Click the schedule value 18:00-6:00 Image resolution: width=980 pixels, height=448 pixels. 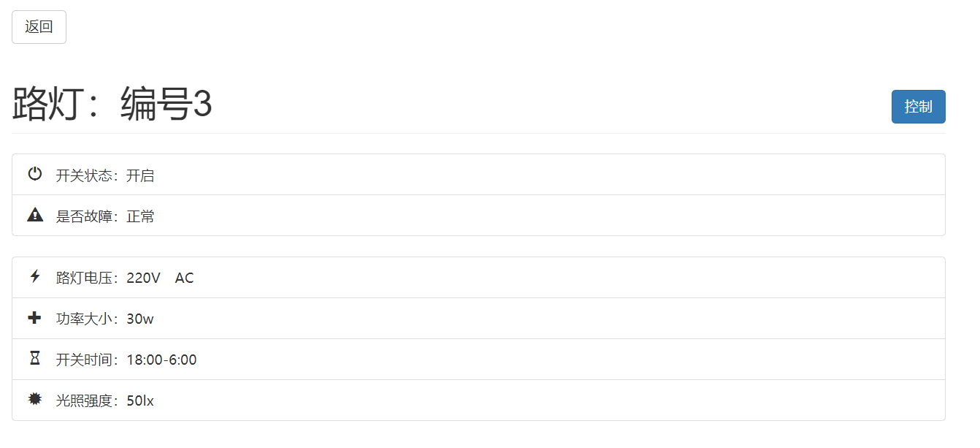(x=161, y=360)
